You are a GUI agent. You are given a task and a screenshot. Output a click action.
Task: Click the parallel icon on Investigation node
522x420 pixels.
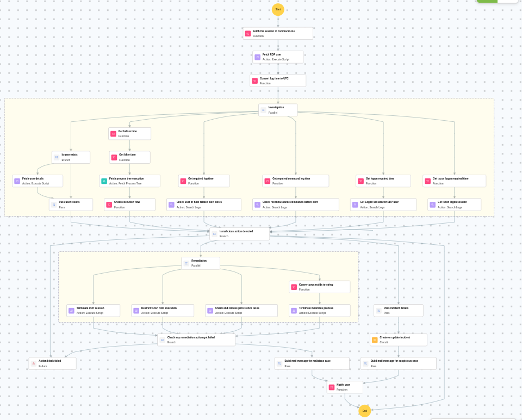pyautogui.click(x=263, y=110)
